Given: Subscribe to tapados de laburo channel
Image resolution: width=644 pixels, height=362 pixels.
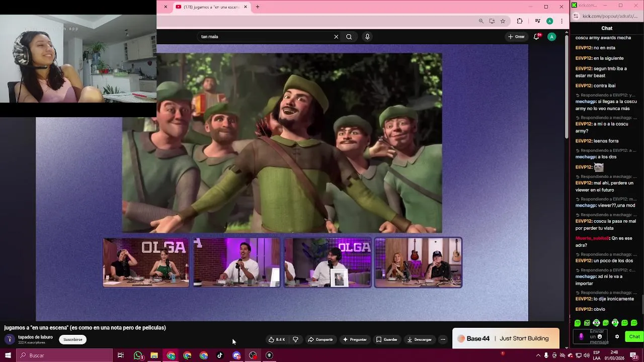Looking at the screenshot, I should (x=72, y=339).
